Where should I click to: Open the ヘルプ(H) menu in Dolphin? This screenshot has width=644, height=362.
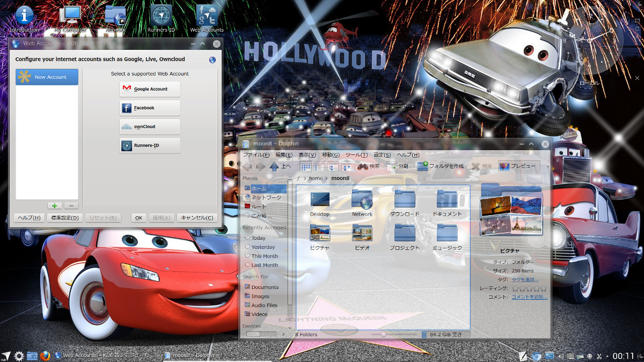408,155
